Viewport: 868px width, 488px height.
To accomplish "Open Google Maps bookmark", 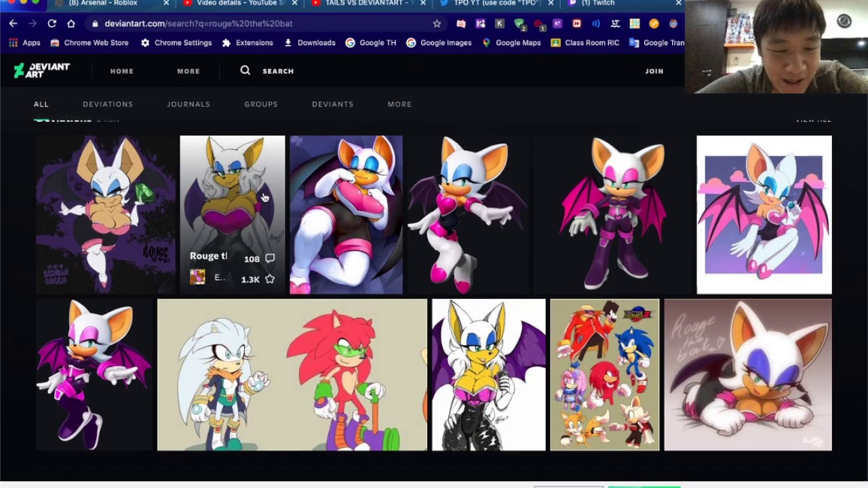I will [511, 43].
